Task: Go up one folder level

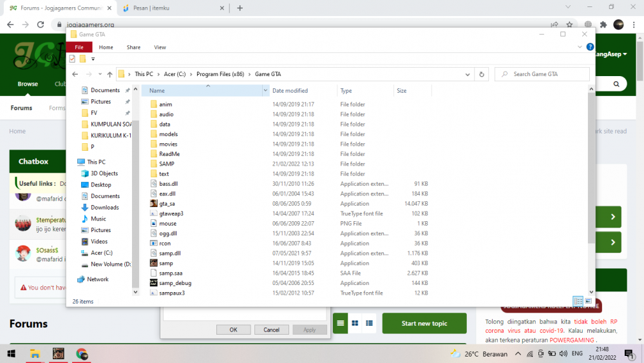Action: (x=109, y=74)
